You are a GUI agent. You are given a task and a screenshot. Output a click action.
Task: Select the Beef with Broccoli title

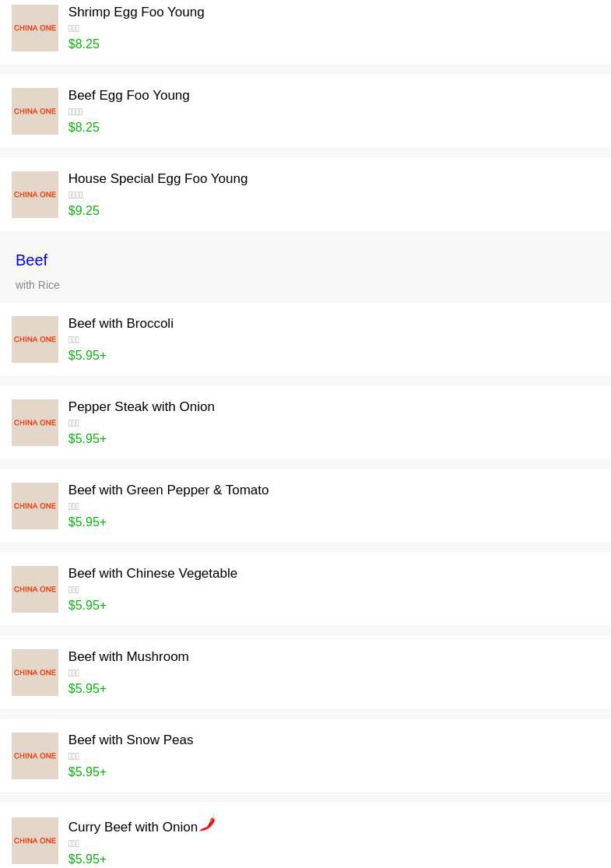(121, 324)
